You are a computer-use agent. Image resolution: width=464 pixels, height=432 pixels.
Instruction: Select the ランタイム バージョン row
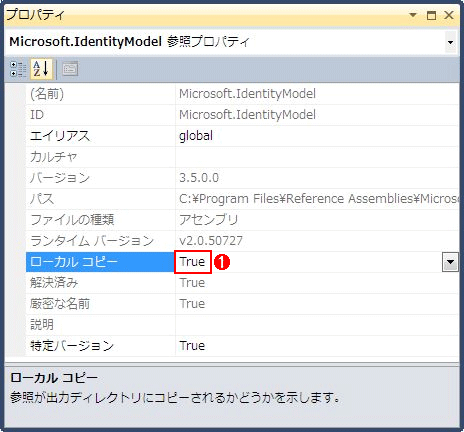(x=242, y=241)
